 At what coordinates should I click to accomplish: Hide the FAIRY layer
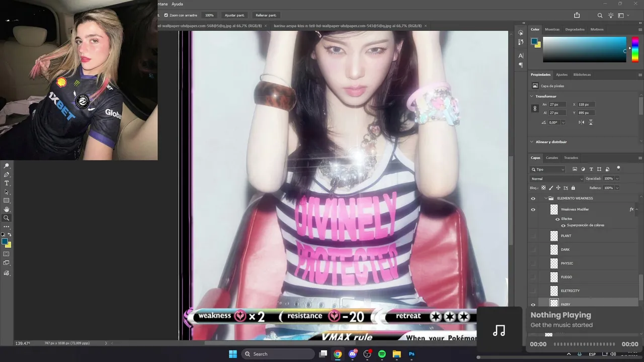pos(533,304)
